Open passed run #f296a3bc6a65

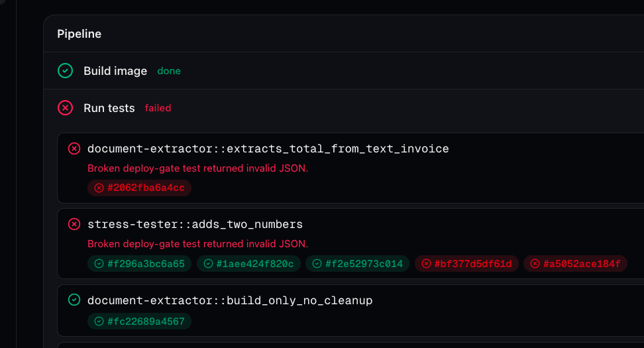pyautogui.click(x=139, y=264)
